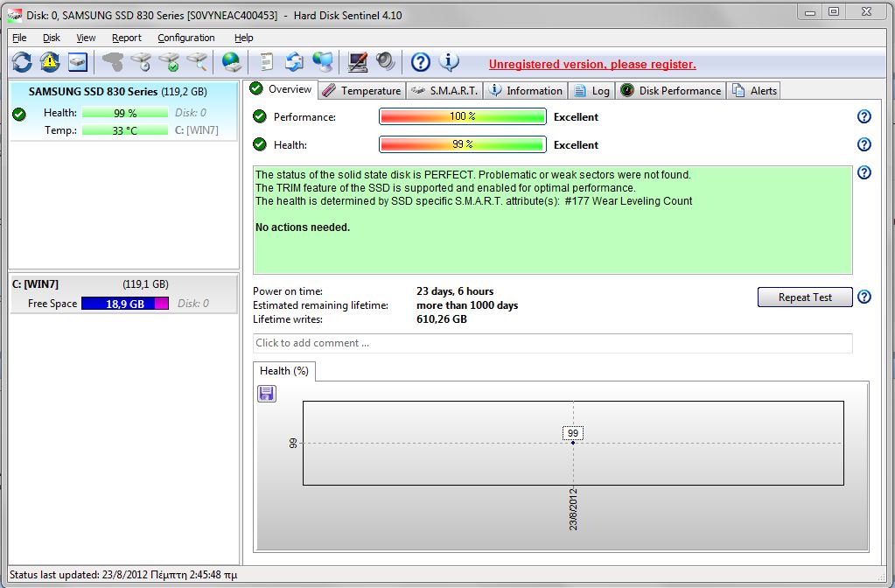This screenshot has width=895, height=588.
Task: Click the toolbar info speech bubble icon
Action: (x=449, y=61)
